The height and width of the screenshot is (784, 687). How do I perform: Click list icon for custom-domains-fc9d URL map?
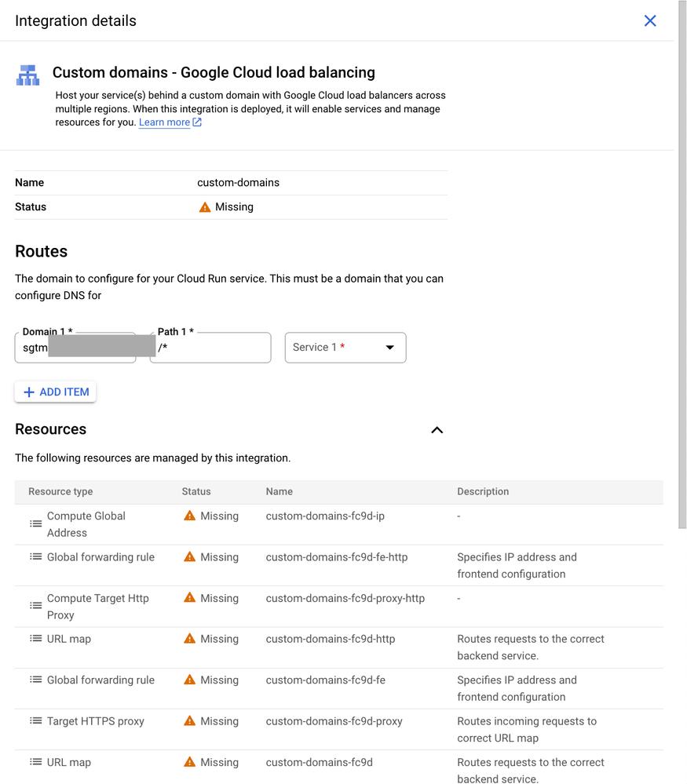pyautogui.click(x=35, y=763)
